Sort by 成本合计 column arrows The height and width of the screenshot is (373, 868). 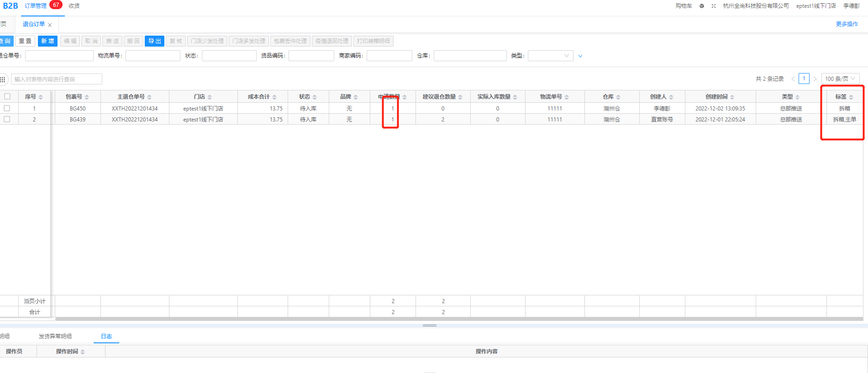coord(274,97)
